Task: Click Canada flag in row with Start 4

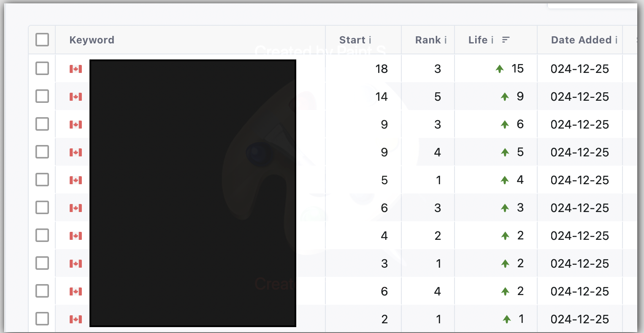Action: [76, 236]
